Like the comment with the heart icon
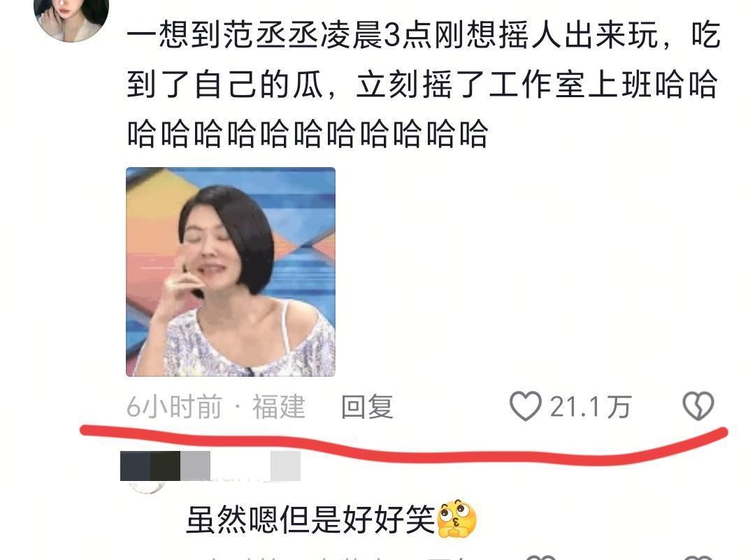Image resolution: width=755 pixels, height=560 pixels. click(525, 406)
